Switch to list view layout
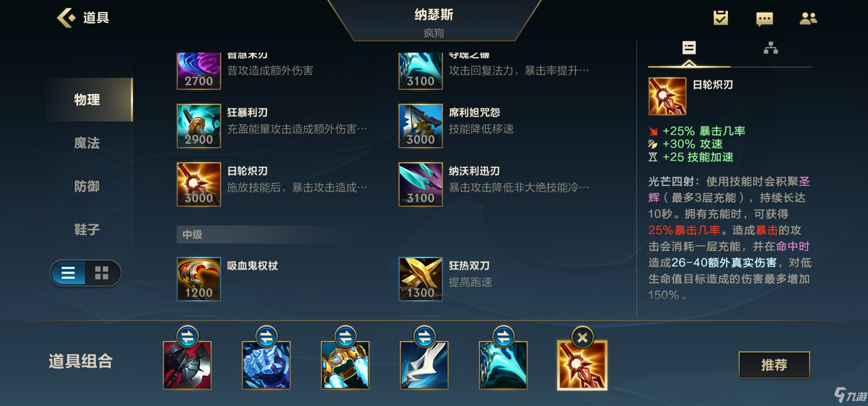868x406 pixels. [68, 273]
